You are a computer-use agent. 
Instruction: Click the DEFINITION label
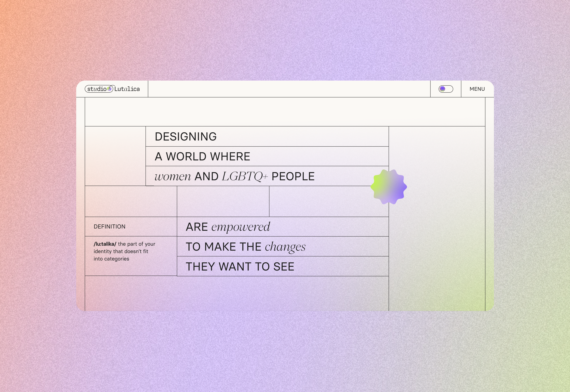click(x=109, y=226)
